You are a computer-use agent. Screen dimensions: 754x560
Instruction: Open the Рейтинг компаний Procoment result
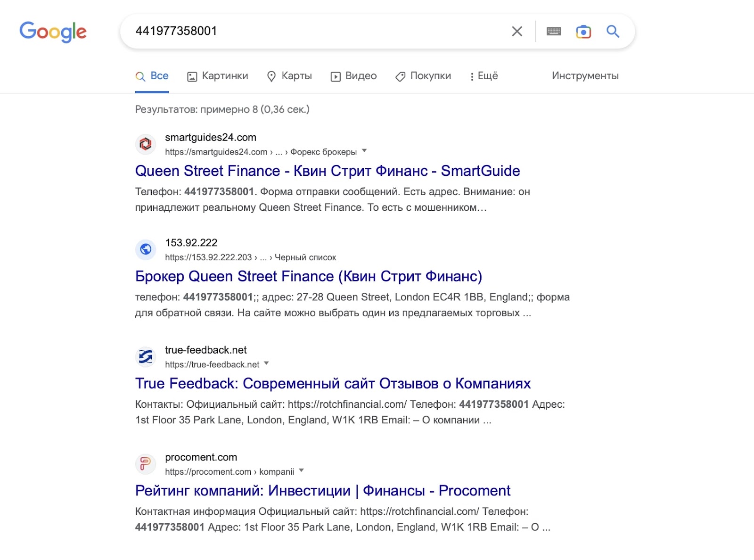coord(323,491)
